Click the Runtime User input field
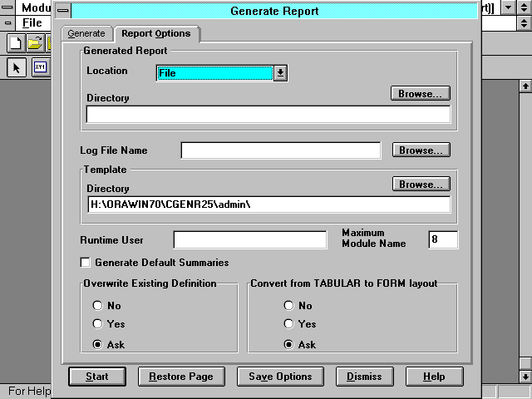The width and height of the screenshot is (532, 399). tap(249, 240)
